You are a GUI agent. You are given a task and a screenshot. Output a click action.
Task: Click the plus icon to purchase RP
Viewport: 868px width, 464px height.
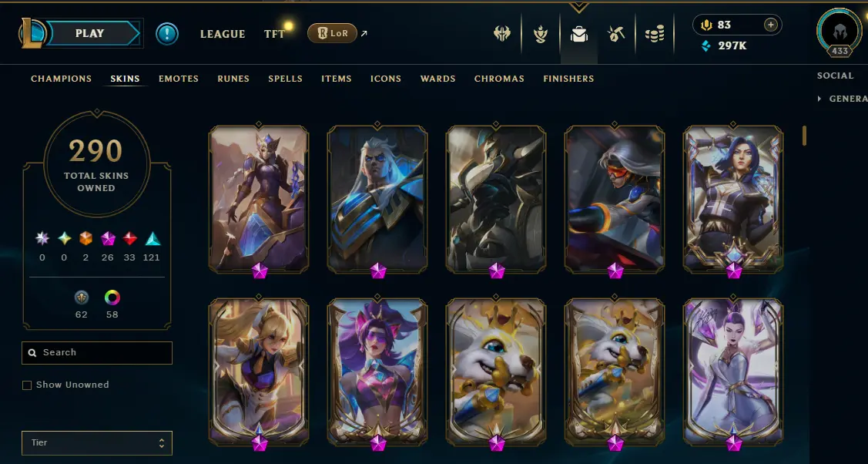[x=770, y=25]
